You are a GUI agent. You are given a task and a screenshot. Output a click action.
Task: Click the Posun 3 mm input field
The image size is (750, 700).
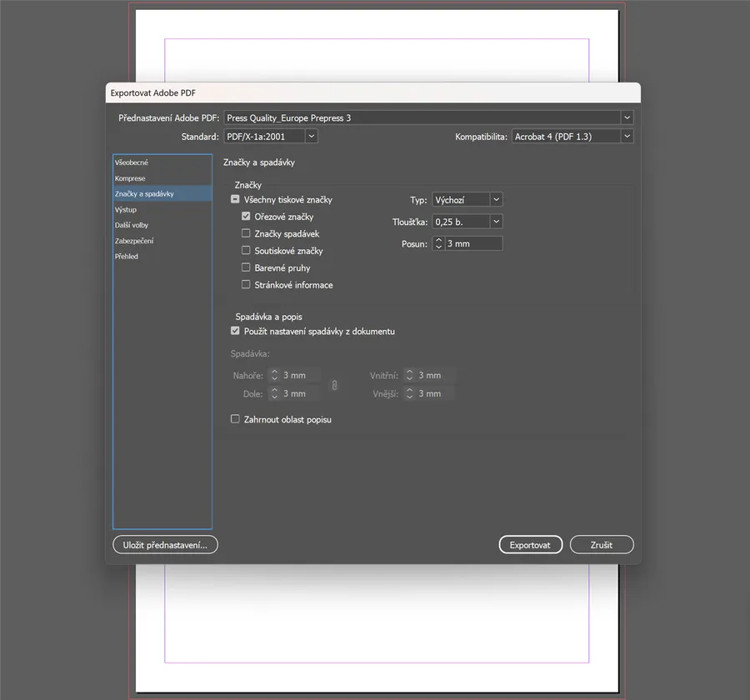(473, 243)
